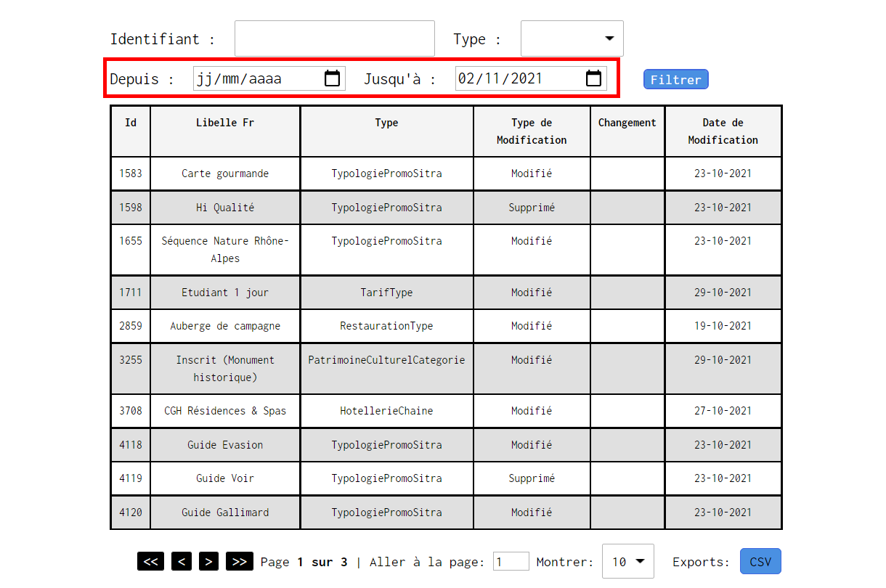The height and width of the screenshot is (588, 886).
Task: Open the Depuis date calendar picker
Action: pos(332,78)
